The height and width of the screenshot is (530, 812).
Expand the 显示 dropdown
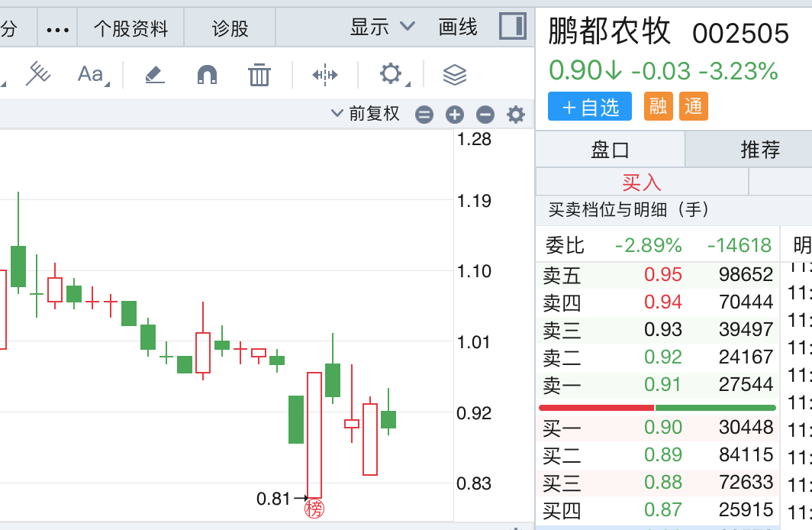tap(382, 27)
